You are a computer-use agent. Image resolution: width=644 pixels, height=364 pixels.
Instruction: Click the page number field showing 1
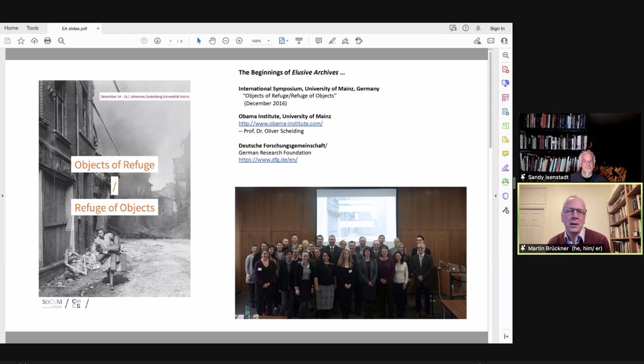[x=171, y=41]
